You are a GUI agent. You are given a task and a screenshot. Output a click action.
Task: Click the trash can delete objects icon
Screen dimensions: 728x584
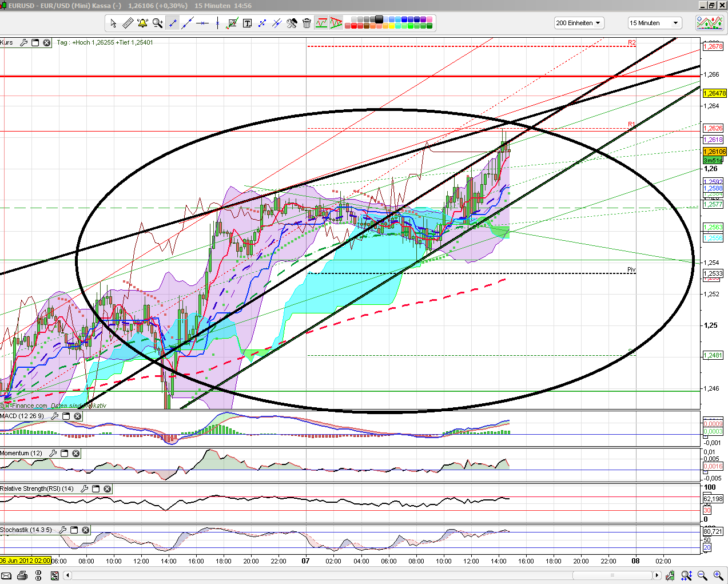point(307,23)
